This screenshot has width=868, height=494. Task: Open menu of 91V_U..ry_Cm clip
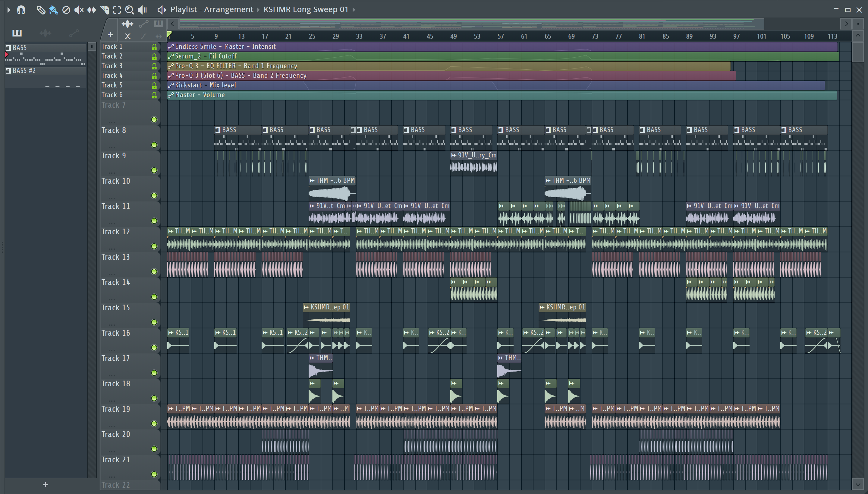454,155
